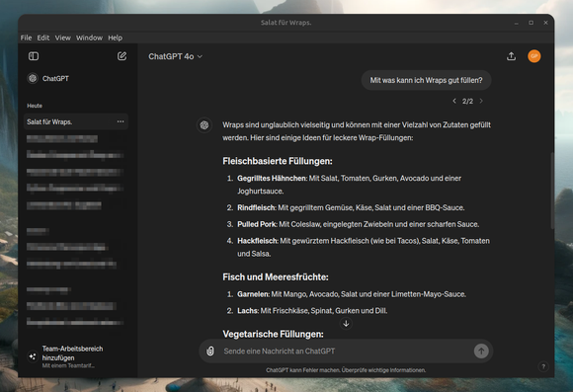Click the ChatGPT avatar beside the response

(205, 125)
